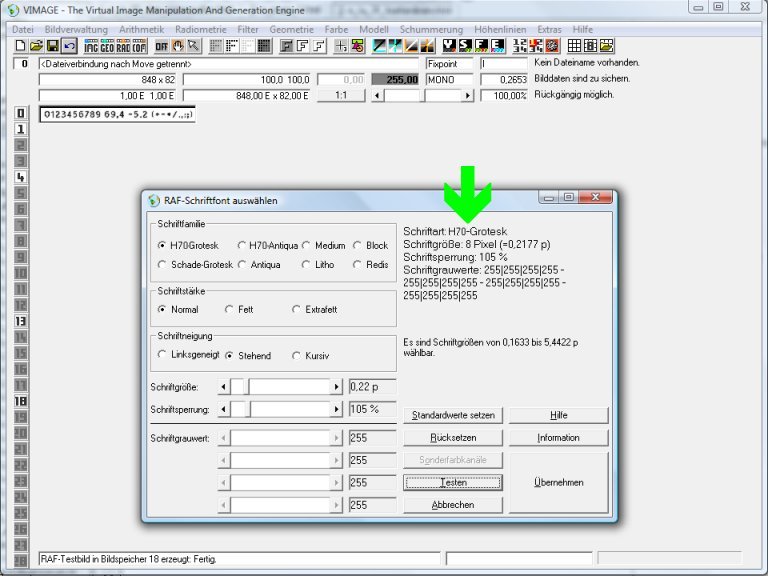Click the blue undo arrow icon
This screenshot has height=576, width=768.
69,46
